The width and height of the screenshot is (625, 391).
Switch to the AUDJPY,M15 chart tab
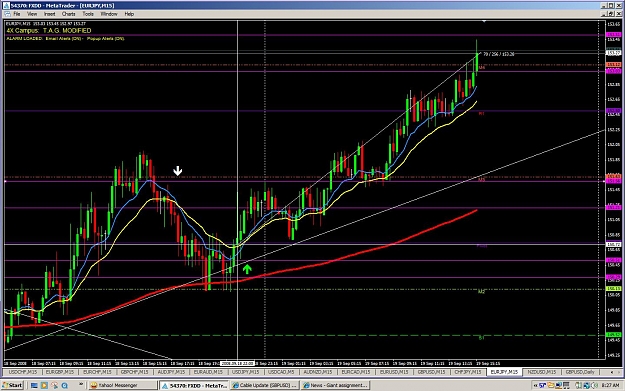(x=171, y=372)
